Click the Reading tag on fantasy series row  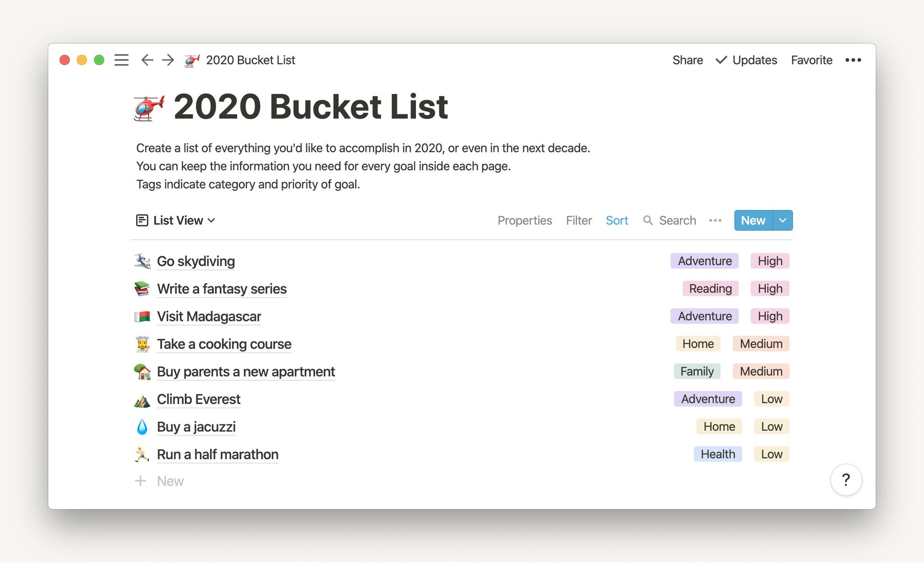click(710, 289)
